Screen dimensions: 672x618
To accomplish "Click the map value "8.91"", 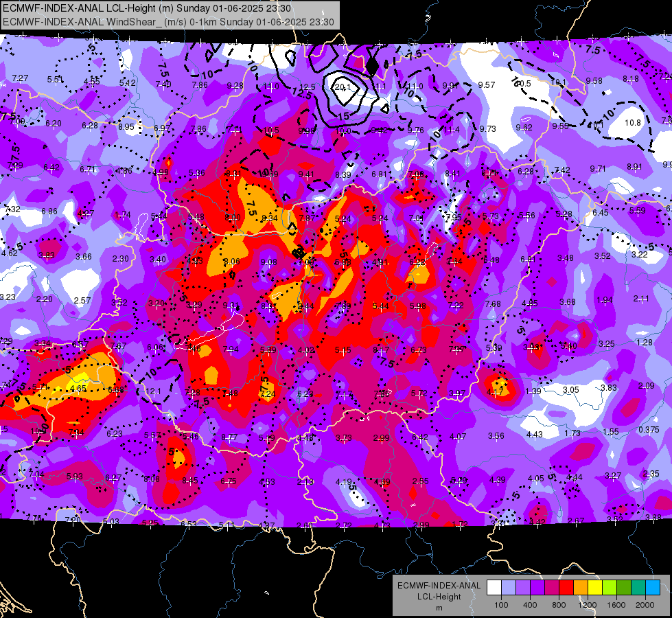I will [634, 166].
